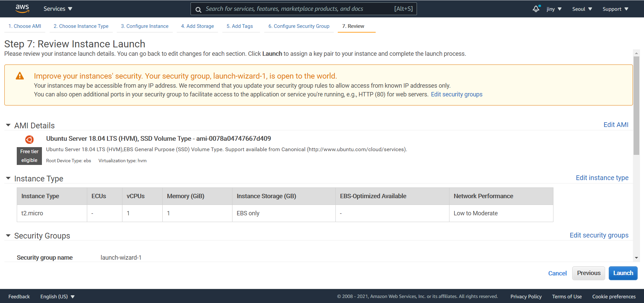Go to the Choose Instance Type tab
This screenshot has width=644, height=303.
tap(81, 26)
